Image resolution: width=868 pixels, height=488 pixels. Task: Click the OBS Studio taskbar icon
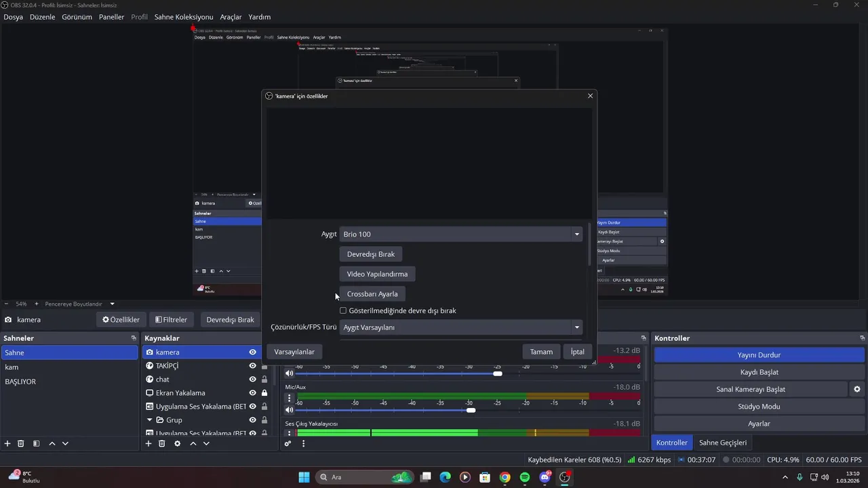click(x=564, y=477)
